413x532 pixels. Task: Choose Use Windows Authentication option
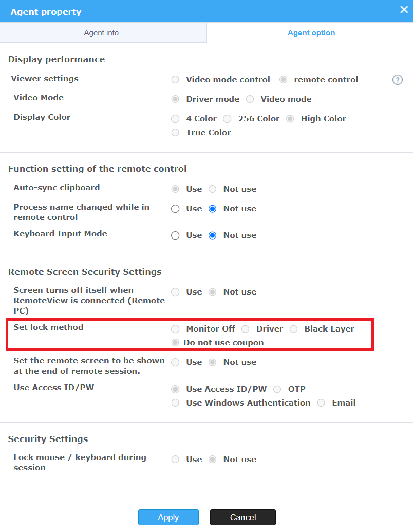click(175, 403)
